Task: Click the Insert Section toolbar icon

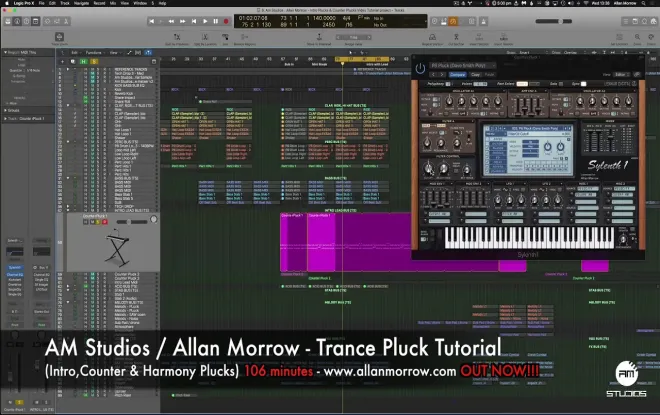Action: click(x=479, y=37)
